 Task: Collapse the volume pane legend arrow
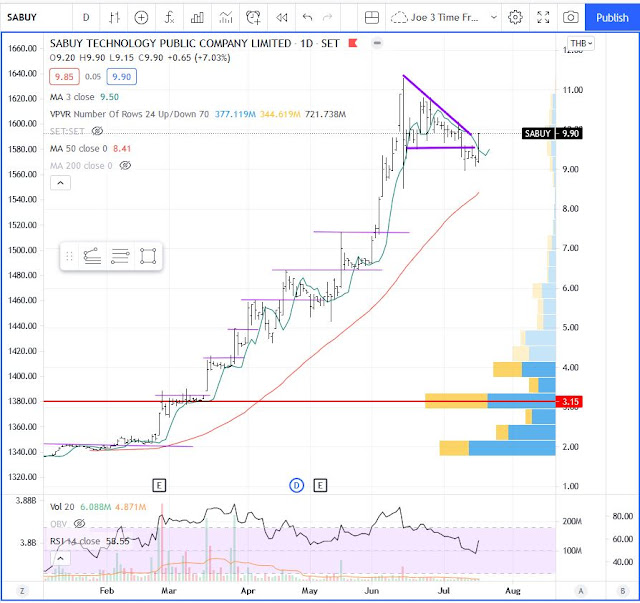(60, 558)
